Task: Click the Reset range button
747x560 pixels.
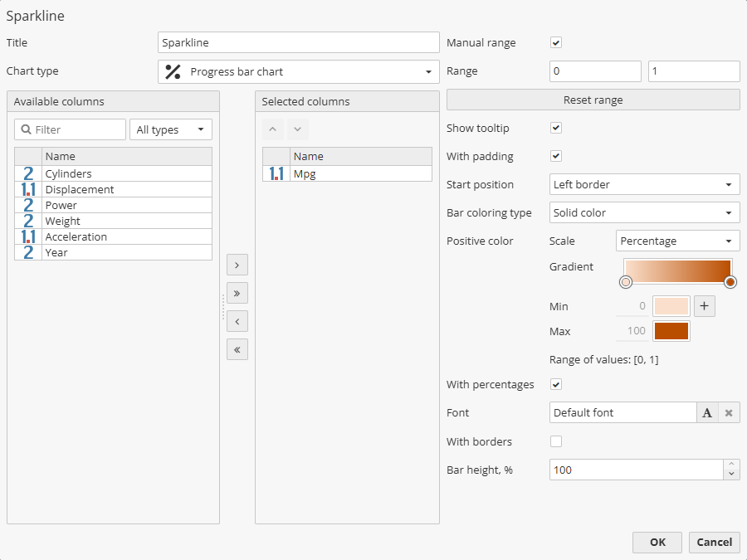Action: click(593, 100)
